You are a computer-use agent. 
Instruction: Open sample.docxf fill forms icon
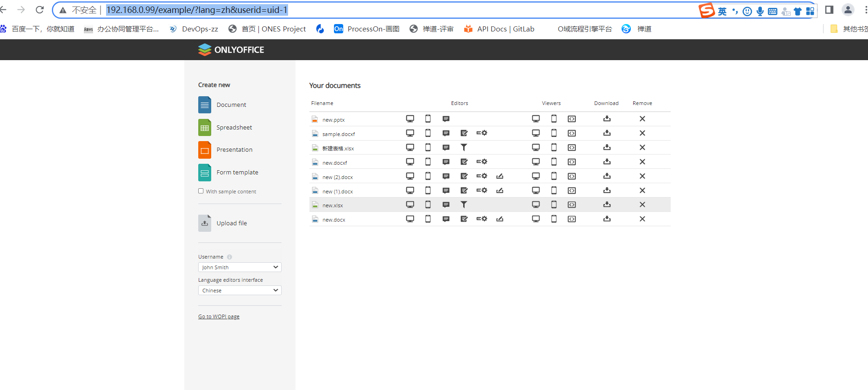point(482,133)
